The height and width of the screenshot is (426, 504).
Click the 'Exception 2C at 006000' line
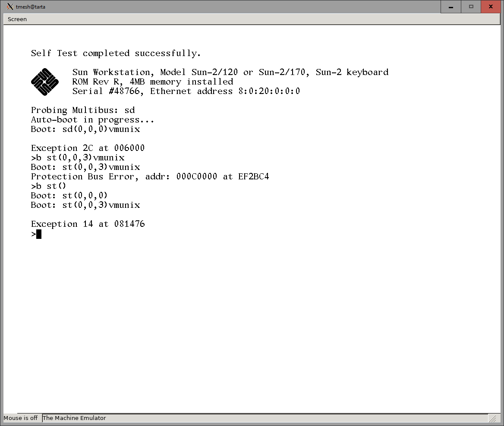click(x=88, y=148)
